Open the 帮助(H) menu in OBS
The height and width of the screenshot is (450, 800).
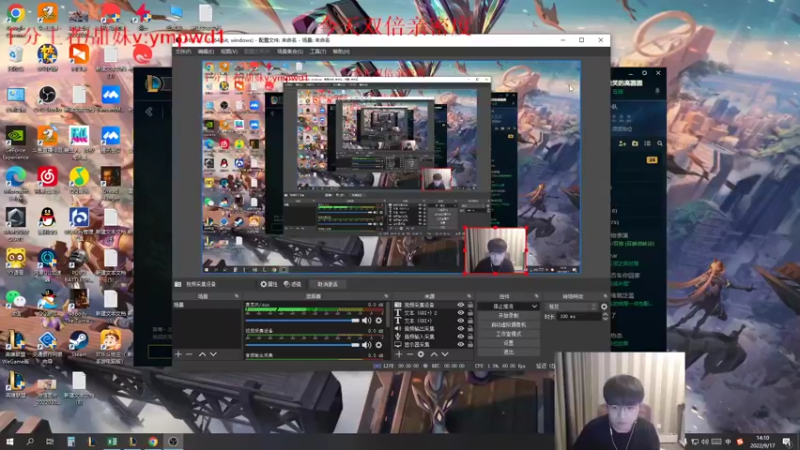(341, 52)
